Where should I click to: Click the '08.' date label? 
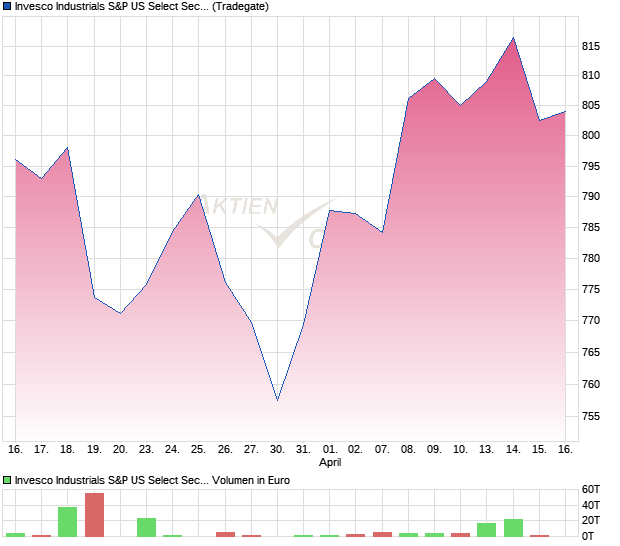click(x=408, y=450)
